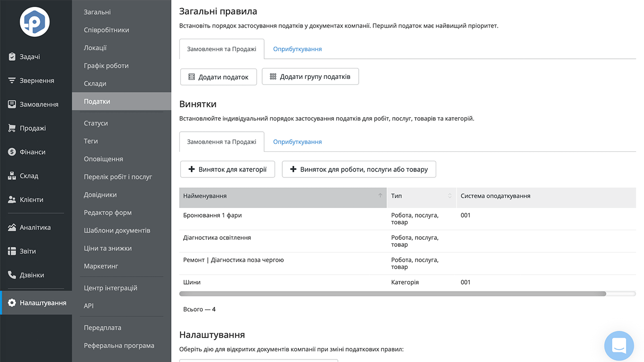Image resolution: width=644 pixels, height=362 pixels.
Task: Click the Категорія type cell
Action: click(x=405, y=283)
